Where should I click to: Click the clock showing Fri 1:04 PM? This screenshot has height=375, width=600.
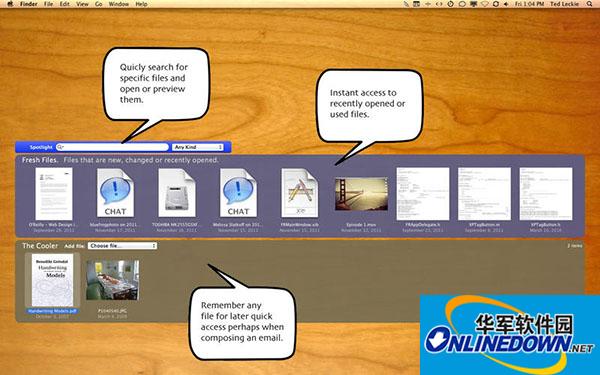coord(530,4)
